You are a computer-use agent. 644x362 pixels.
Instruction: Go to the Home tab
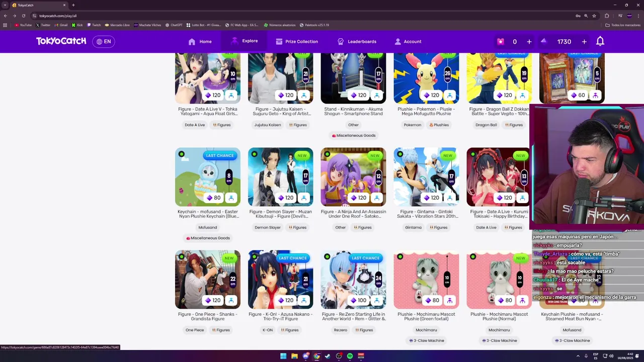[200, 42]
